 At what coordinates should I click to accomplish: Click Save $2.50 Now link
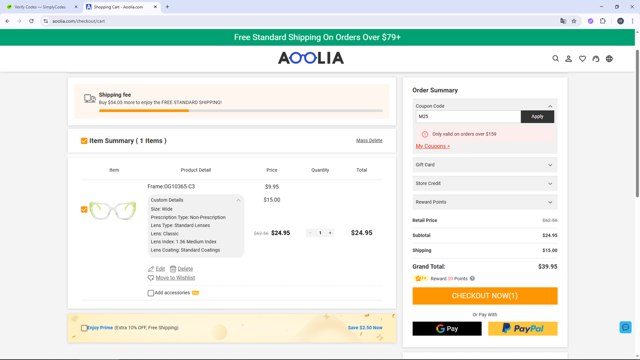coord(365,328)
